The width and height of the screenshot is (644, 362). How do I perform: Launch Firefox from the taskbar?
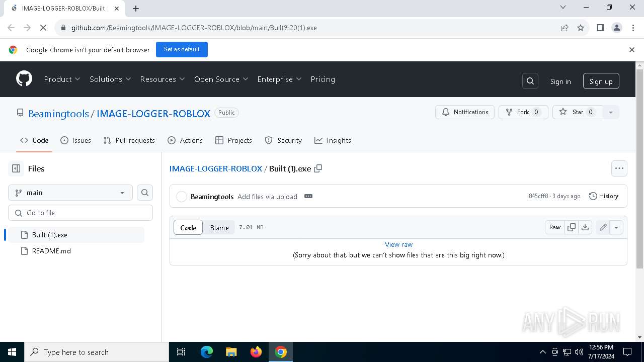click(x=256, y=352)
